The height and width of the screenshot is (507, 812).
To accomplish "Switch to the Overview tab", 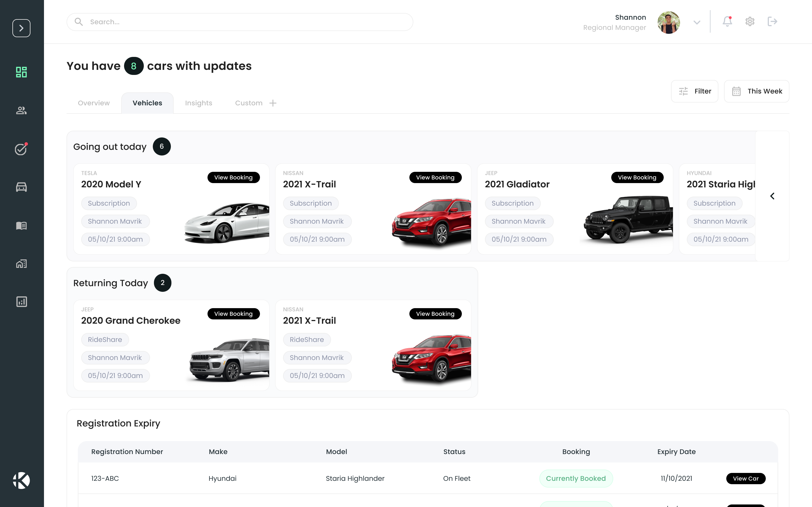I will coord(94,103).
